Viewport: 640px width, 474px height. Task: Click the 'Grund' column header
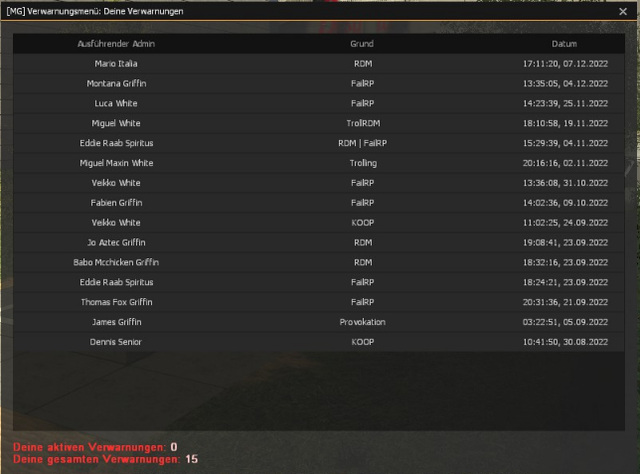click(362, 44)
